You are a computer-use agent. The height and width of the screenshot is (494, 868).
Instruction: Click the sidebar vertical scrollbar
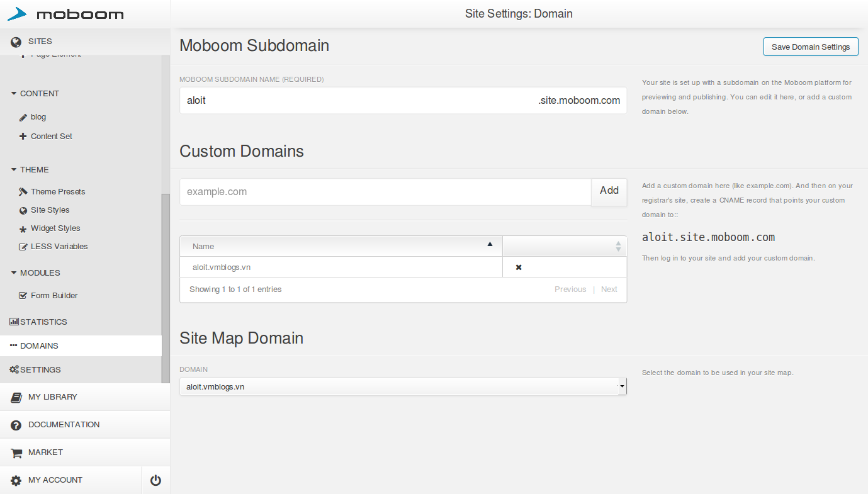(166, 283)
